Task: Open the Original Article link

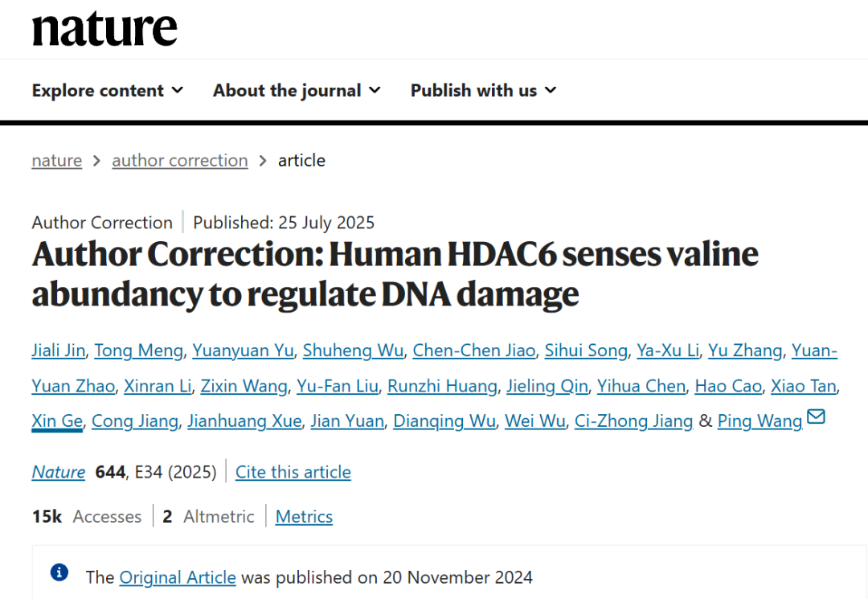Action: [x=178, y=577]
